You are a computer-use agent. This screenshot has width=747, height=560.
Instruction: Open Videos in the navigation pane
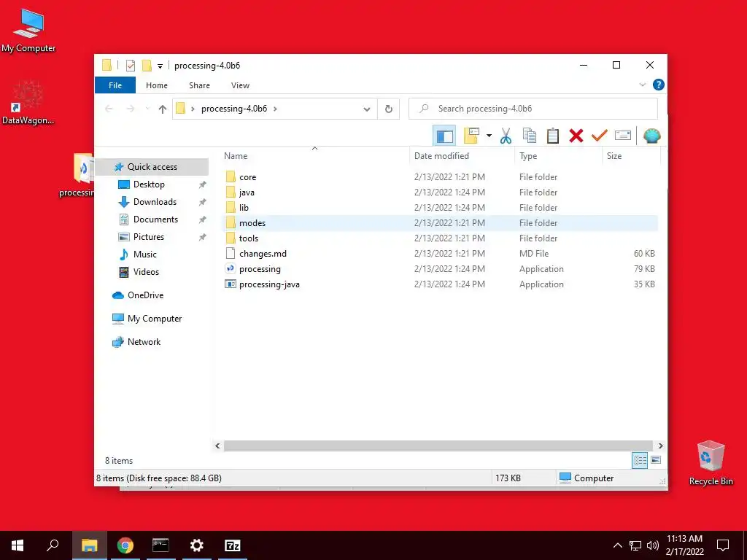(x=146, y=272)
